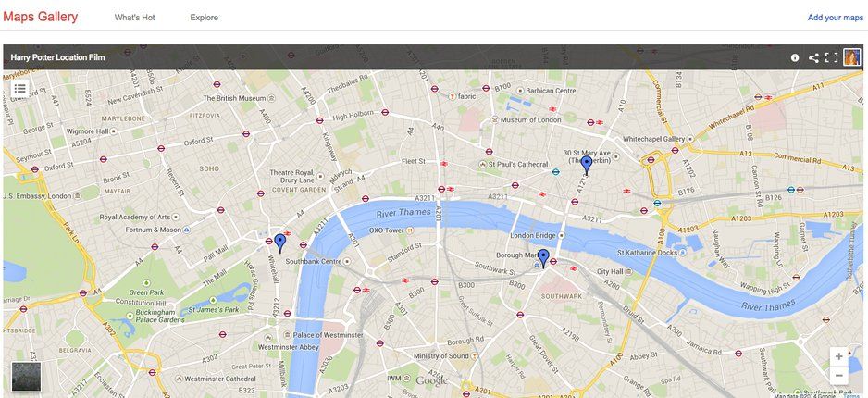The width and height of the screenshot is (868, 398).
Task: Click the Harry Potter Location Film title
Action: click(57, 57)
